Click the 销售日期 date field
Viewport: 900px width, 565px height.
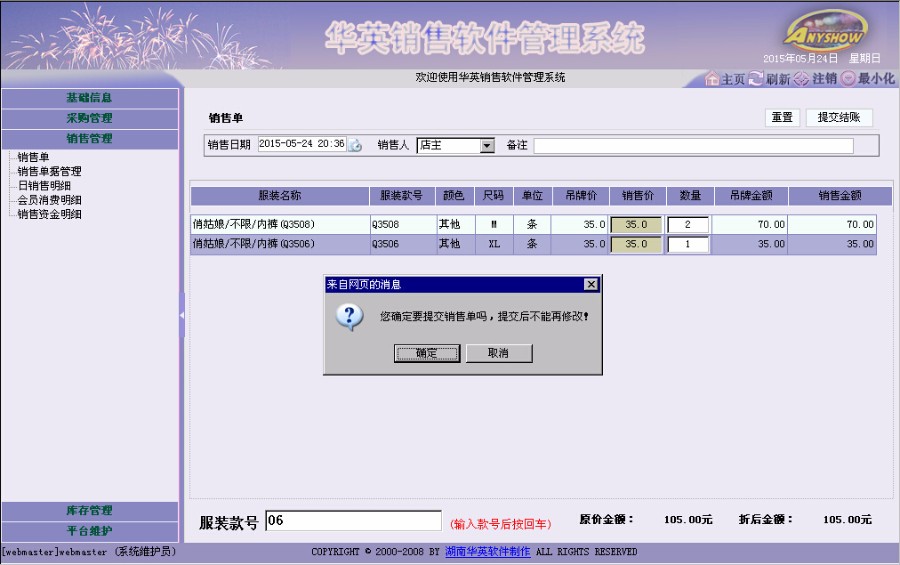302,144
